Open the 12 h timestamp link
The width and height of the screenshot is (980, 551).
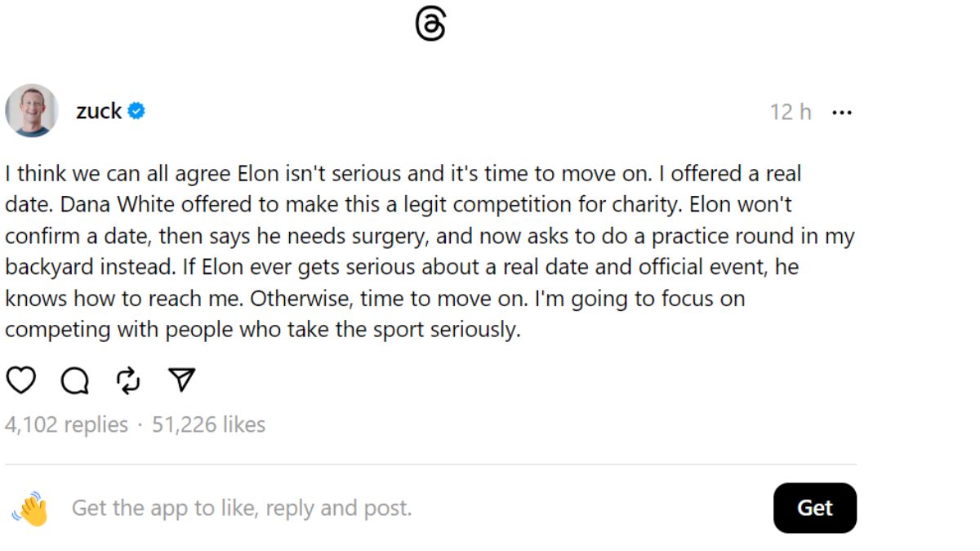[x=790, y=112]
